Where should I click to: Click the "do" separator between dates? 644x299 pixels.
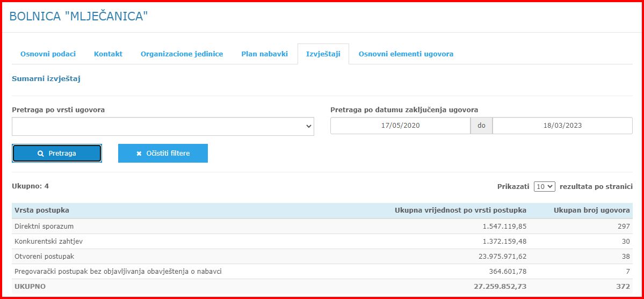tap(481, 126)
